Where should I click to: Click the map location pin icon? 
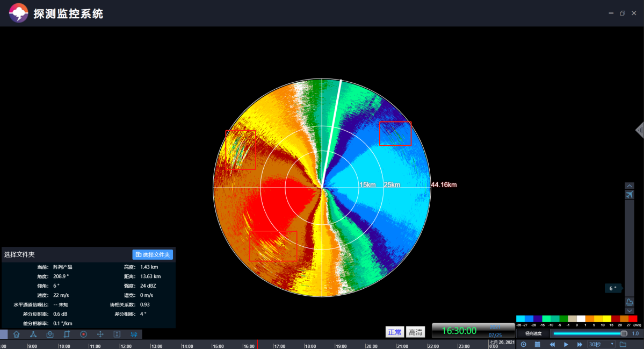coord(50,334)
